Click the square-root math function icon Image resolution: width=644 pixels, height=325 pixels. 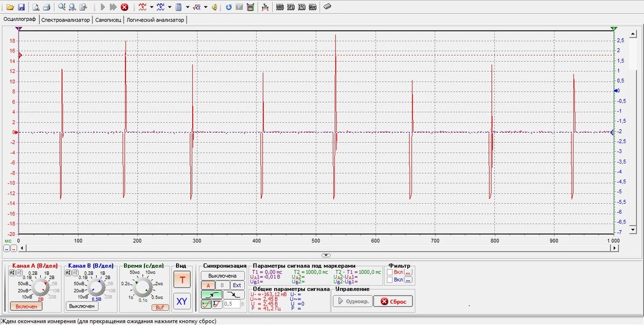(196, 8)
